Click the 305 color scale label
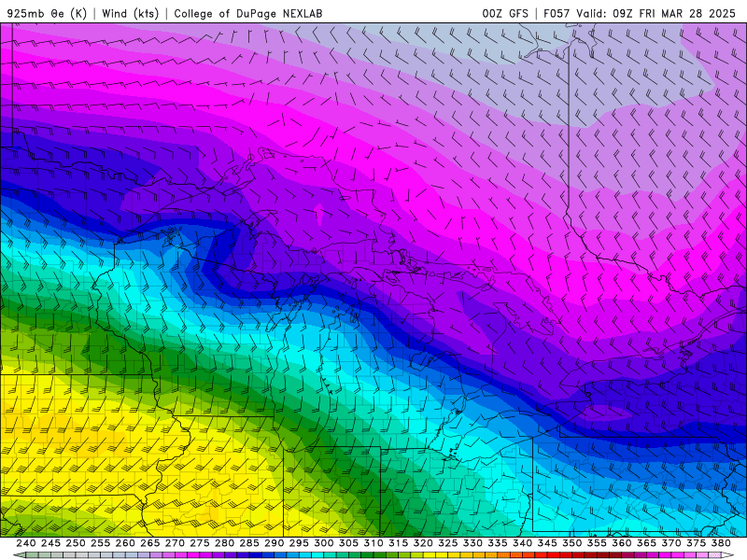This screenshot has height=560, width=747. pyautogui.click(x=348, y=543)
